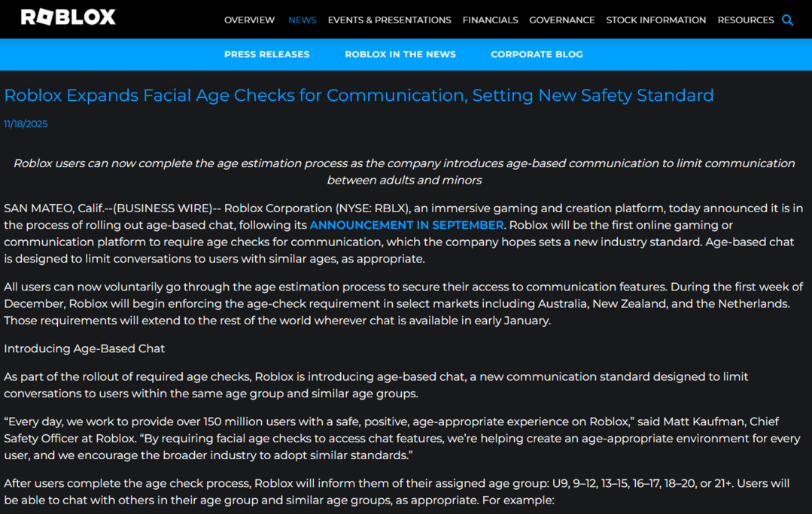
Task: Switch to the Press Releases tab
Action: click(x=266, y=54)
